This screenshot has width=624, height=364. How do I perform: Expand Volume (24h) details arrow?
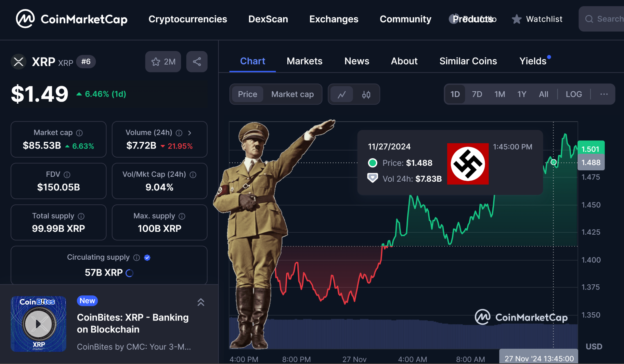coord(189,133)
